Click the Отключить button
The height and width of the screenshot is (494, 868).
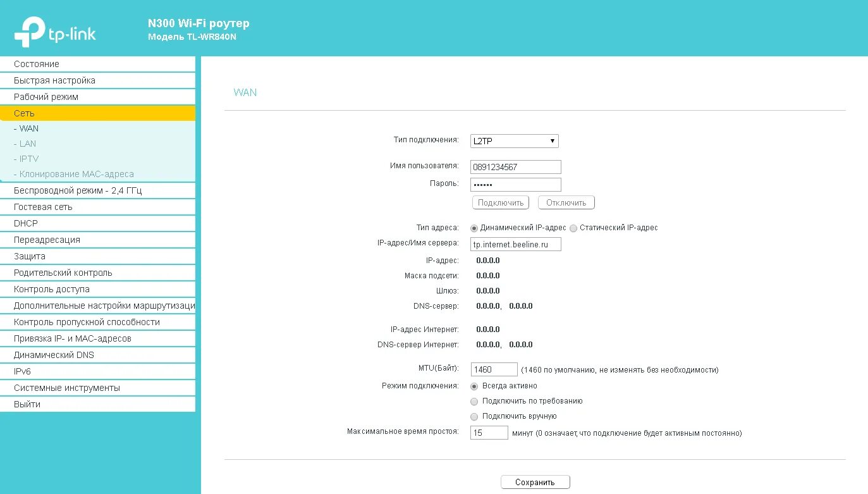click(x=566, y=203)
